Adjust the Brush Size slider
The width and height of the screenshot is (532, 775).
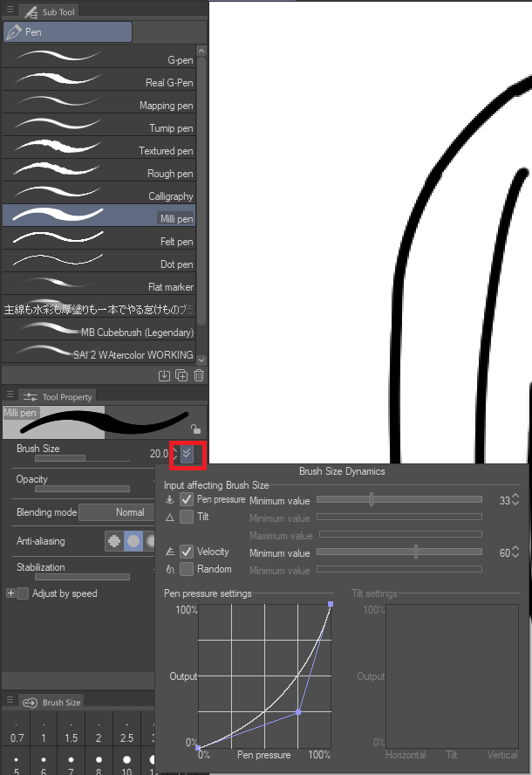[x=82, y=459]
